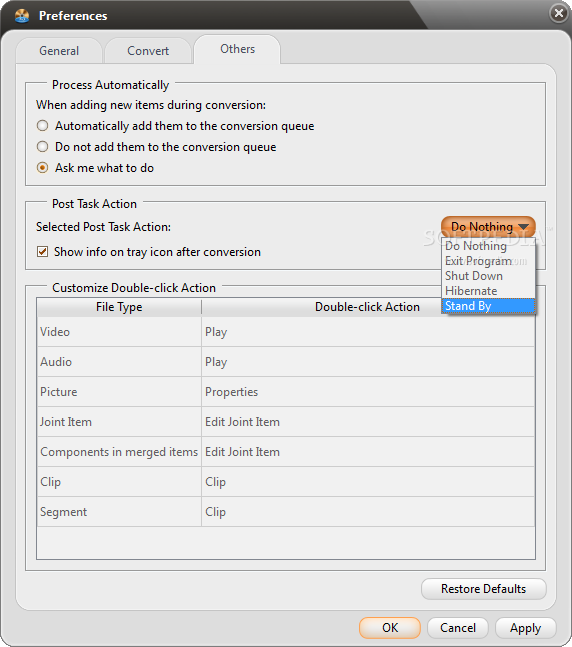Confirm settings with OK button
572x647 pixels.
390,628
